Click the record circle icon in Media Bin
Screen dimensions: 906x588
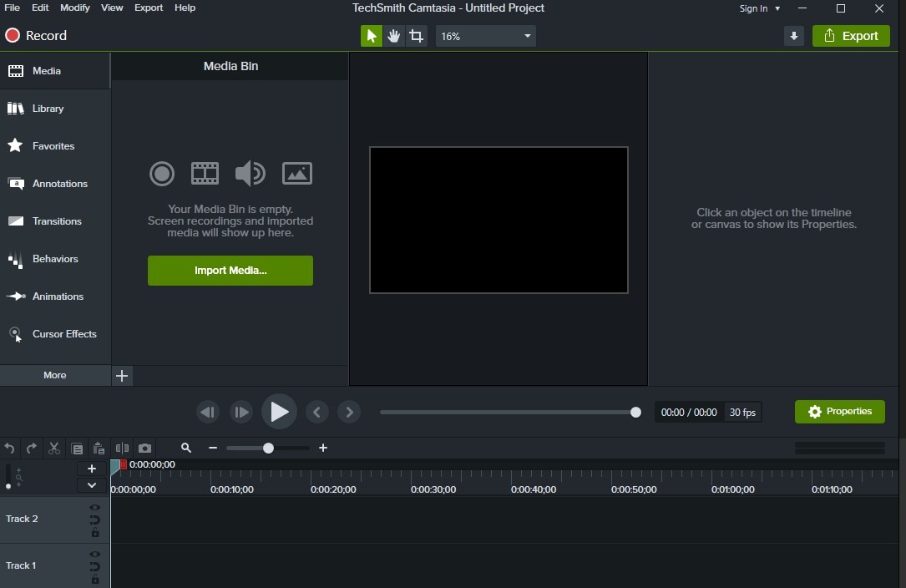pyautogui.click(x=162, y=174)
